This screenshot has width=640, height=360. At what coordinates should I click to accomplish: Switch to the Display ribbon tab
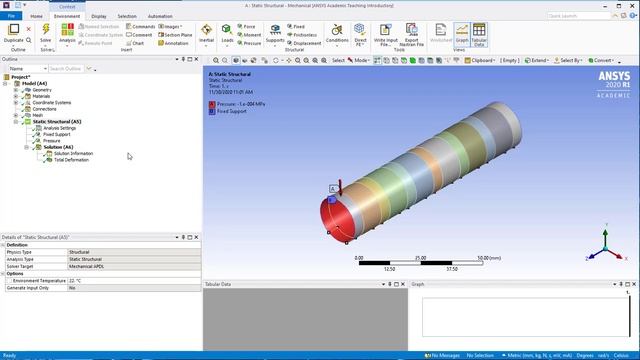[99, 16]
